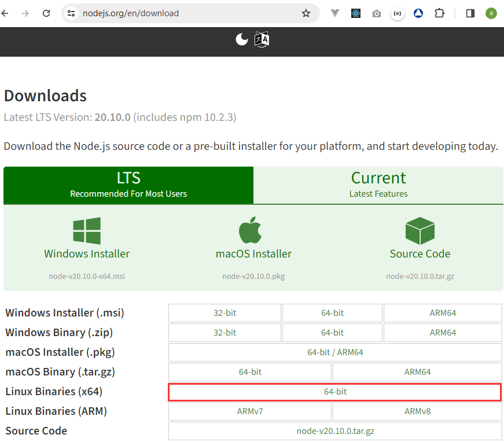Download the macOS Installer link

pos(253,254)
